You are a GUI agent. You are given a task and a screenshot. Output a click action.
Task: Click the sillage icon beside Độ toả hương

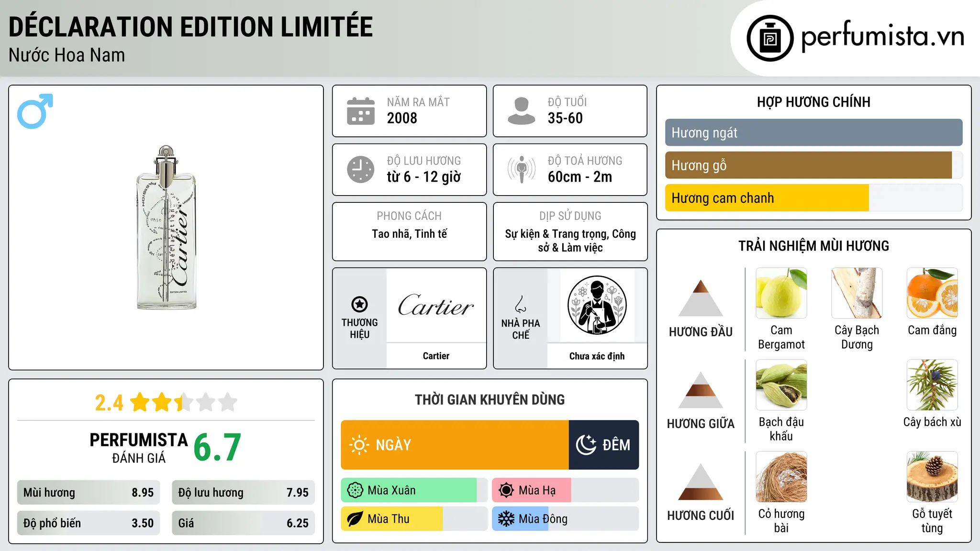coord(522,169)
